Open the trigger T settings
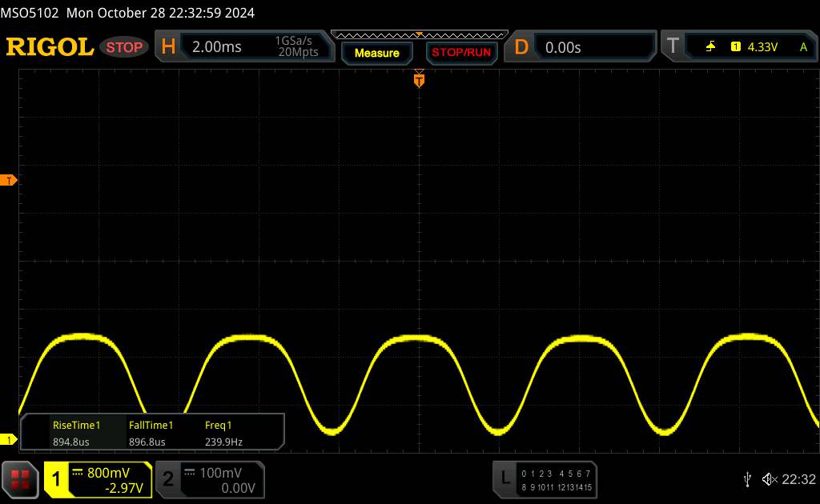Screen dimensions: 820x504 pos(673,46)
